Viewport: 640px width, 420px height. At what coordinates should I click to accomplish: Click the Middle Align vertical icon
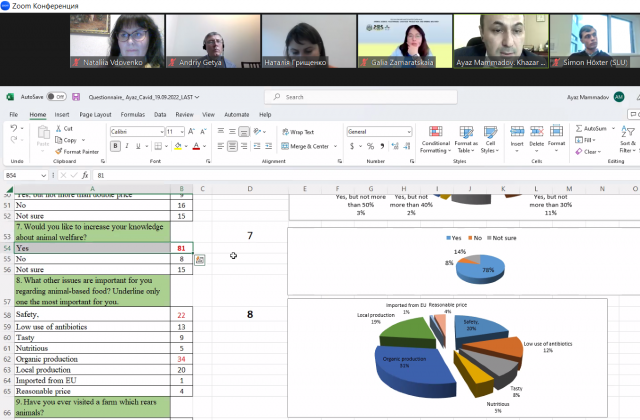(x=232, y=131)
